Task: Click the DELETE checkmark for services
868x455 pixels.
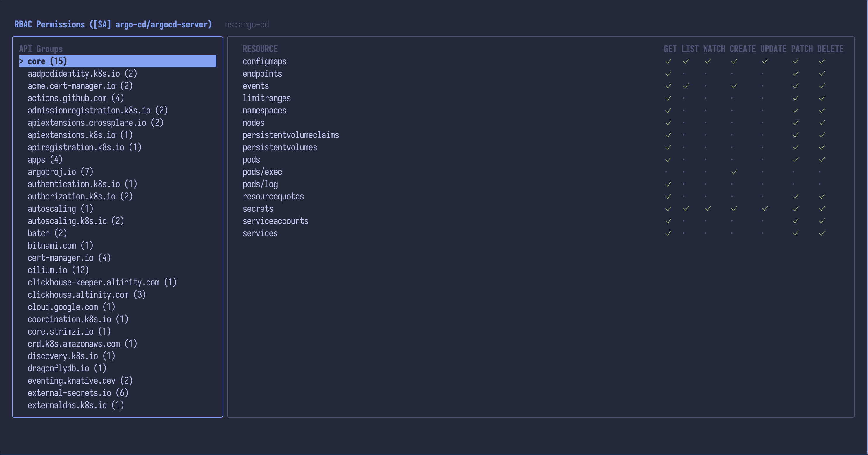Action: 822,233
